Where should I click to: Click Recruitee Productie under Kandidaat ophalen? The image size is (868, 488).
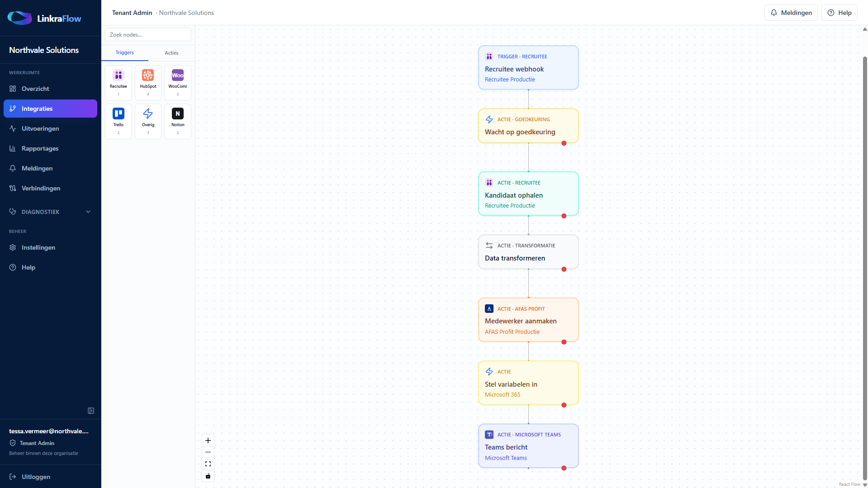[510, 206]
